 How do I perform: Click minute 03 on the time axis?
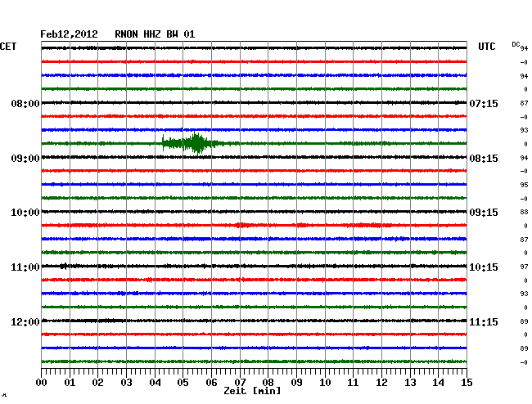126,383
